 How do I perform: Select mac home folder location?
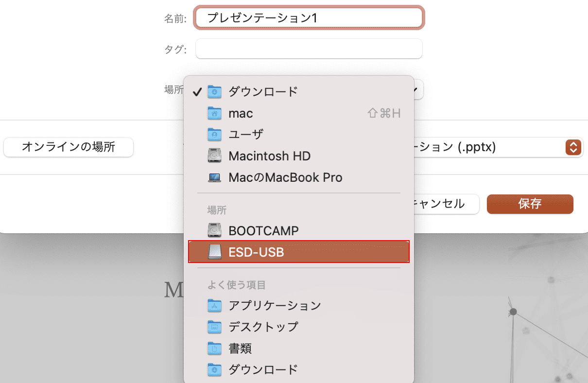(x=298, y=113)
